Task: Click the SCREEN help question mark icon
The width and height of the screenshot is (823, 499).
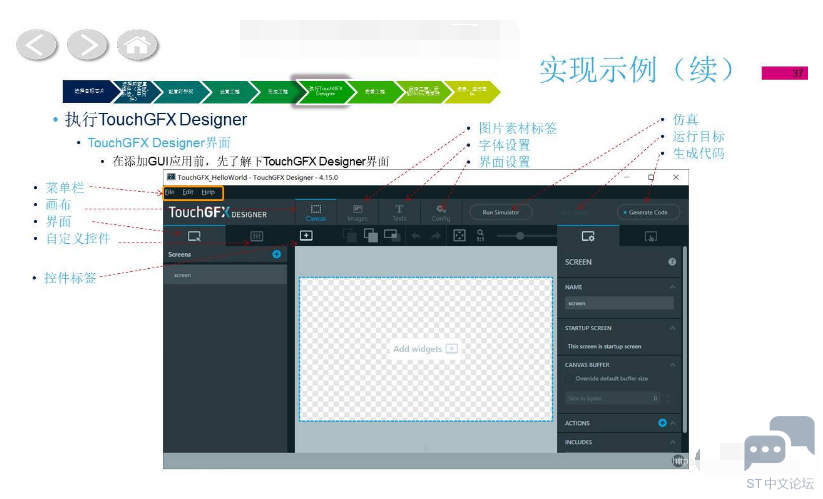Action: (x=672, y=262)
